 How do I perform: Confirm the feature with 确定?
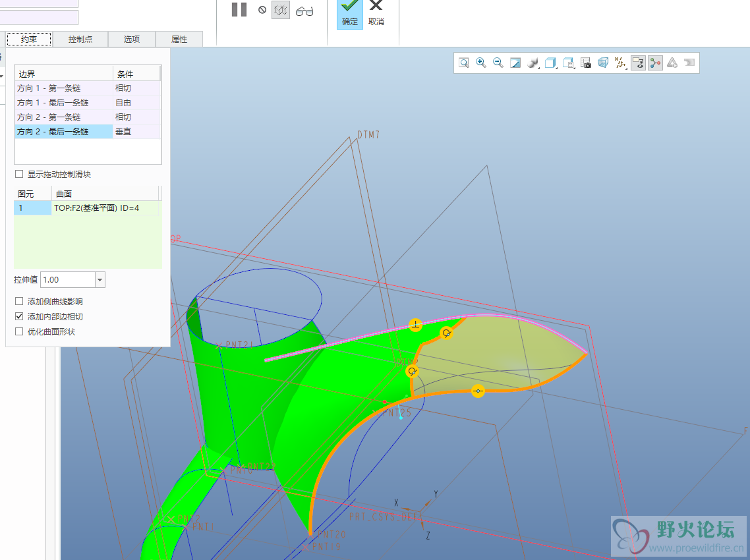(x=350, y=13)
